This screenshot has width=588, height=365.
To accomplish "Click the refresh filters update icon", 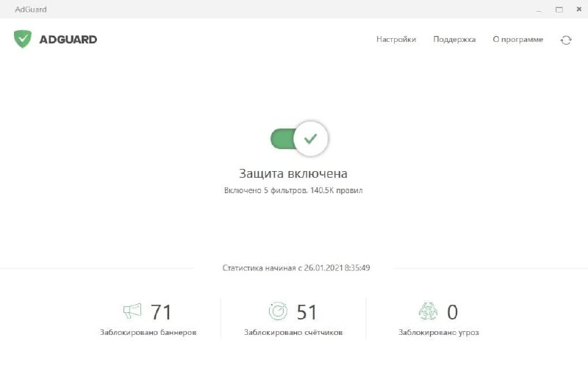I will 566,40.
